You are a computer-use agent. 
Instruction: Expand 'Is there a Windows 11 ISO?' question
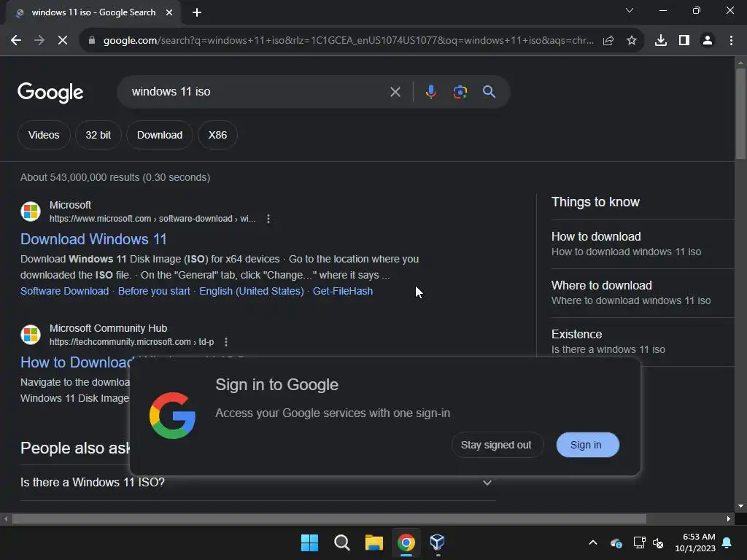tap(258, 483)
